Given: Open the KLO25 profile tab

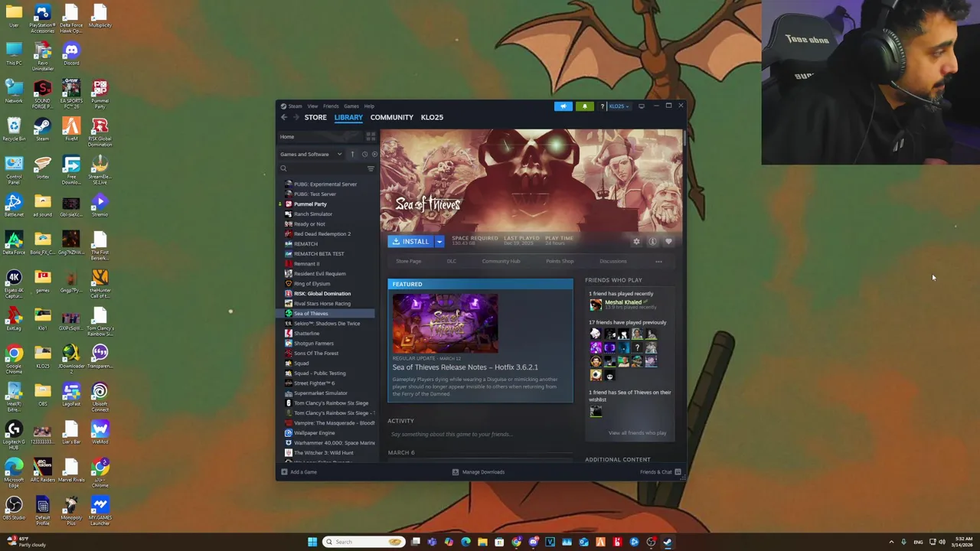Looking at the screenshot, I should pos(432,117).
